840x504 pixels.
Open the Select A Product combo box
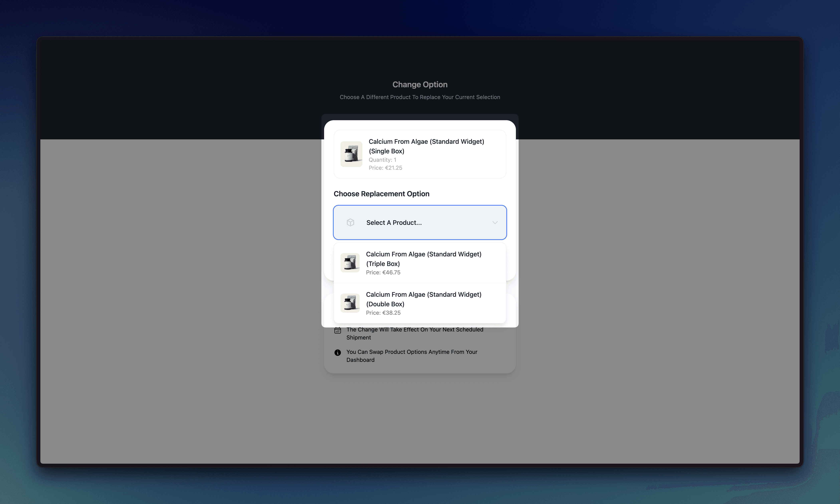click(420, 222)
